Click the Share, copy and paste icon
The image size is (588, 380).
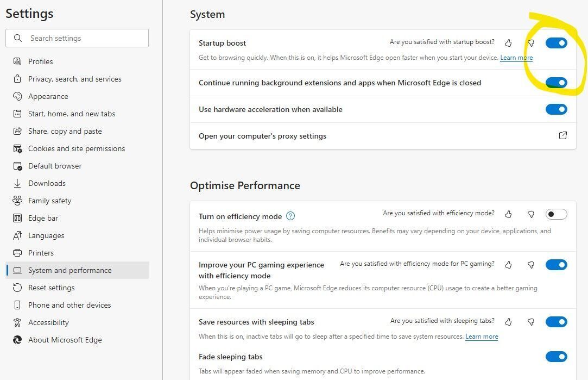17,131
